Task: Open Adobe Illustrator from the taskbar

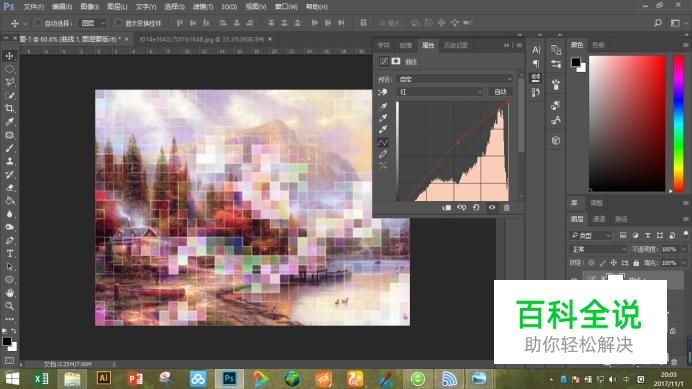Action: point(104,378)
